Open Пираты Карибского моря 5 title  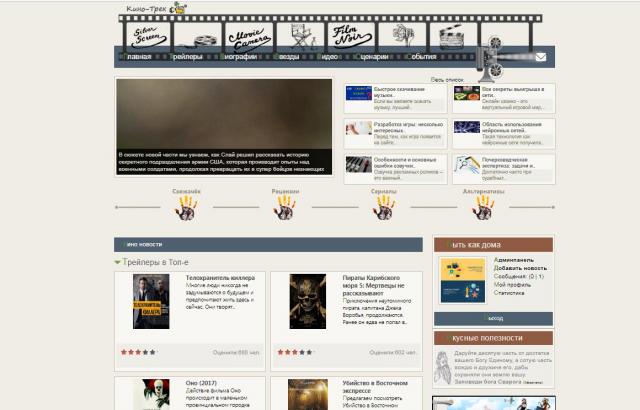tap(373, 286)
